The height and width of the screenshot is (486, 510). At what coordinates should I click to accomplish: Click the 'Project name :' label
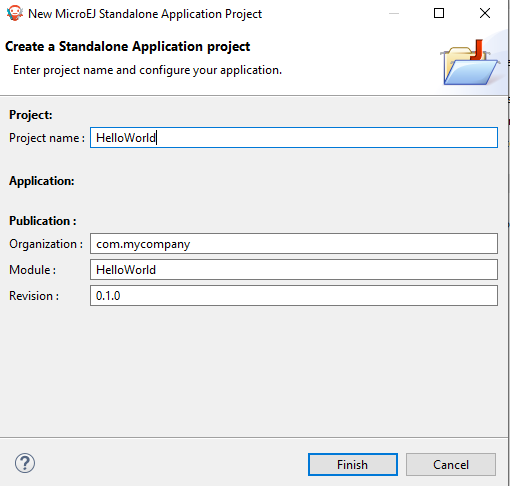(x=47, y=138)
